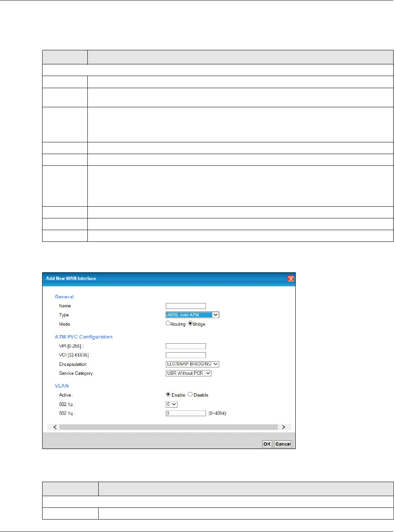Choose the VLAN Disable radio button
The width and height of the screenshot is (394, 532).
pos(190,395)
